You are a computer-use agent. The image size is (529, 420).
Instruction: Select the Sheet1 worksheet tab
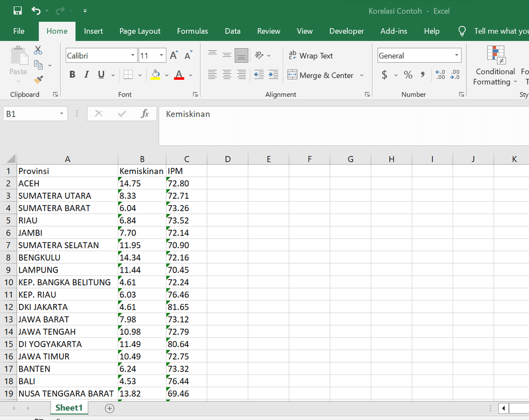(69, 408)
